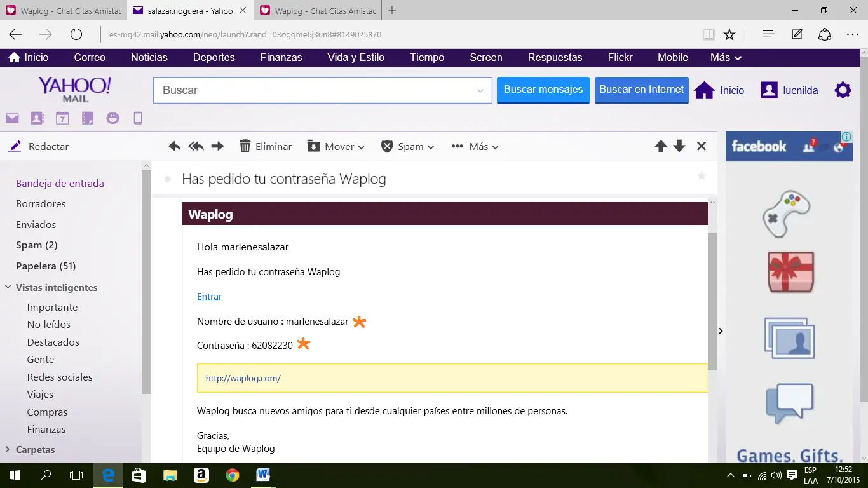Open the Enviados folder
The width and height of the screenshot is (868, 488).
point(36,224)
